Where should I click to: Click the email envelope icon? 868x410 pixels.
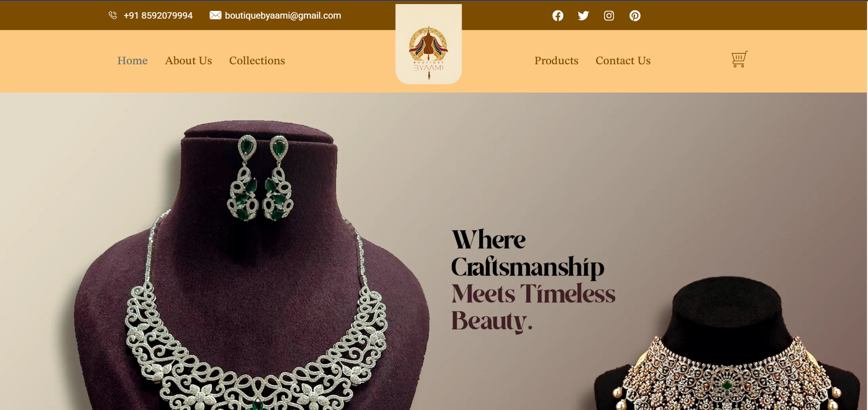(x=215, y=15)
